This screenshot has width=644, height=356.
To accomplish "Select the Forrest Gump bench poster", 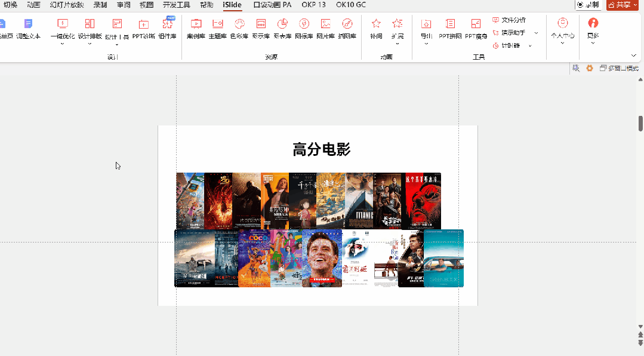I will point(386,258).
